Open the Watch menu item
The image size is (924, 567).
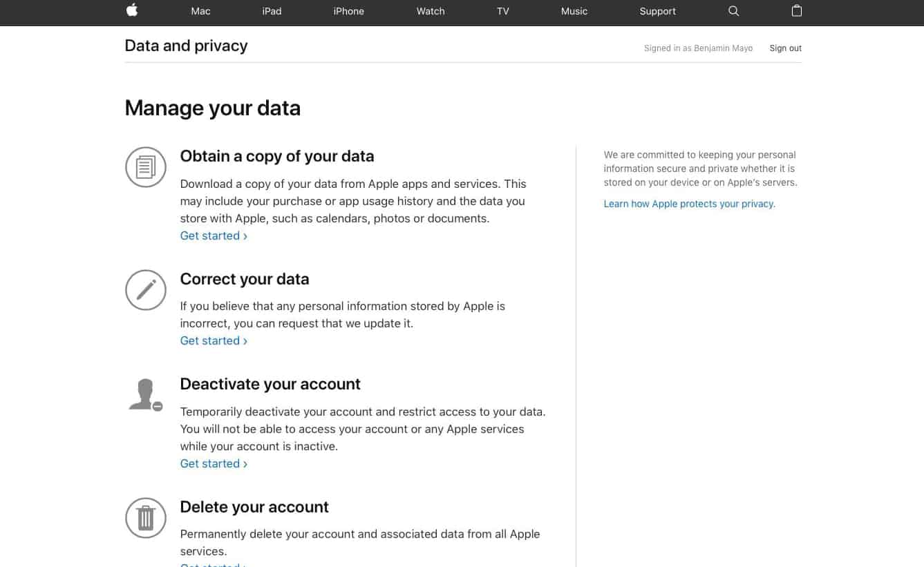431,11
